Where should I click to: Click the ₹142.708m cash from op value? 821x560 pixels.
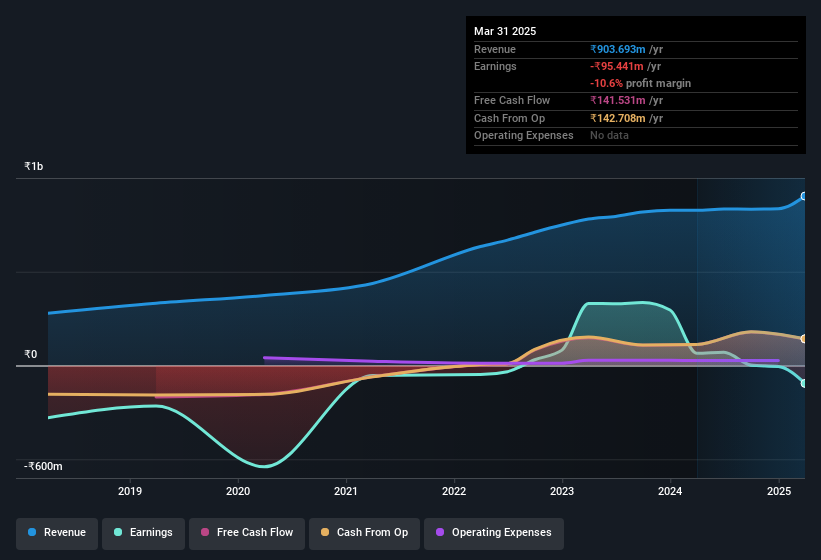coord(617,118)
